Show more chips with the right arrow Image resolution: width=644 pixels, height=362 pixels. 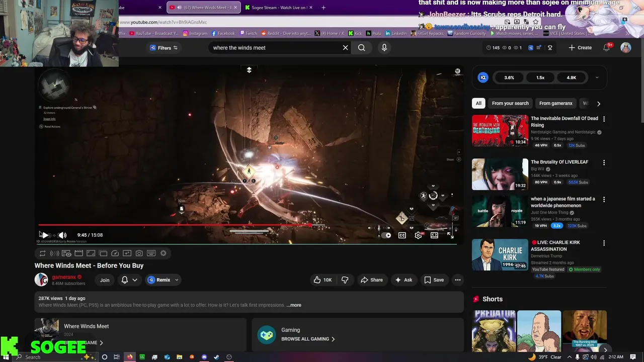point(598,104)
